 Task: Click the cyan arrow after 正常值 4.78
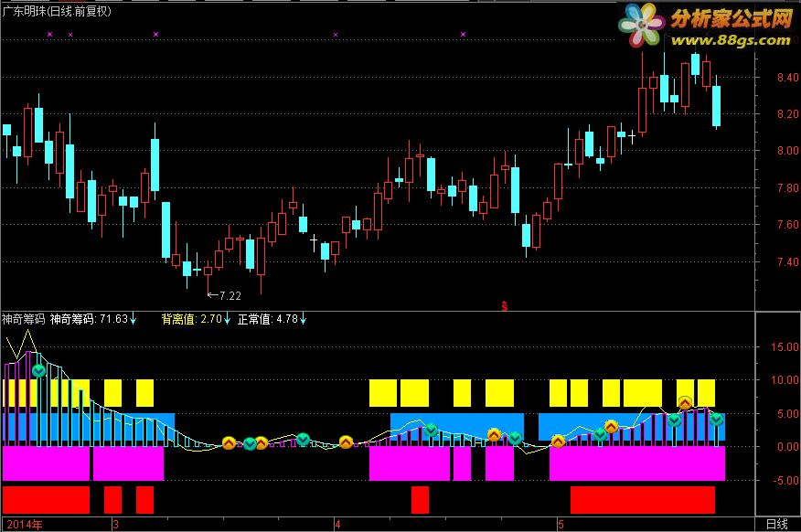(x=304, y=320)
